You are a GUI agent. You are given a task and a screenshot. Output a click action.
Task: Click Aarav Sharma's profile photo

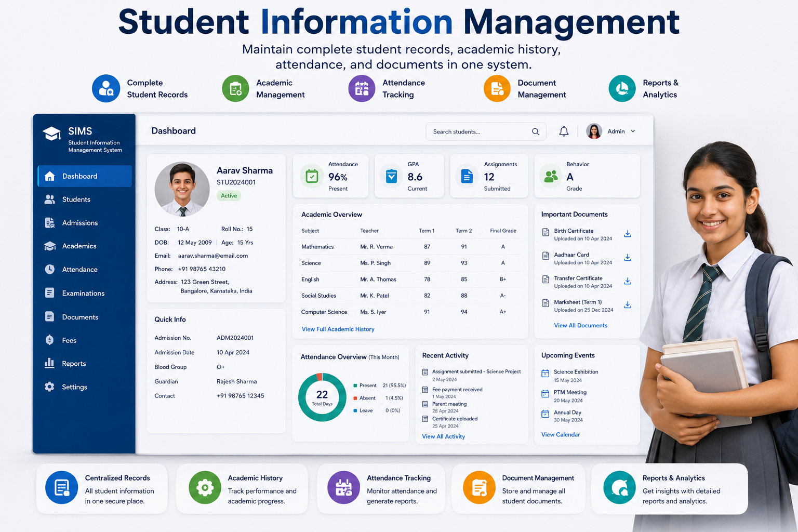coord(182,189)
